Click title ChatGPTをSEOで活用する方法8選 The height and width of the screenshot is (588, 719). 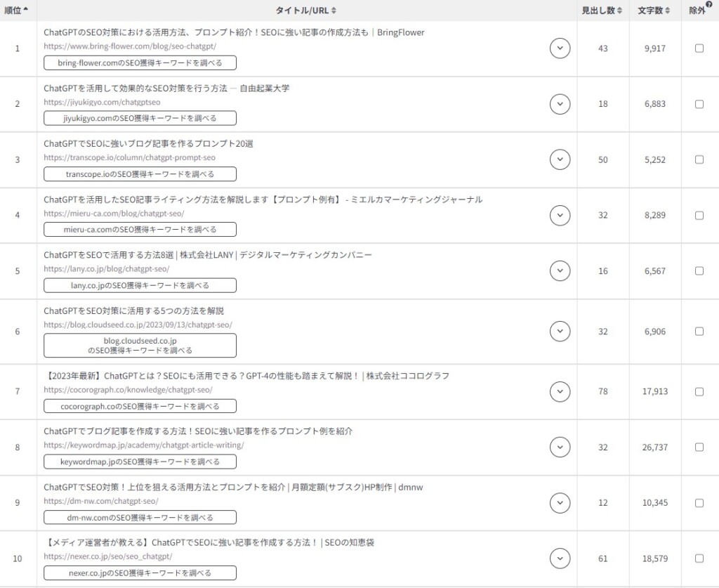coord(108,255)
